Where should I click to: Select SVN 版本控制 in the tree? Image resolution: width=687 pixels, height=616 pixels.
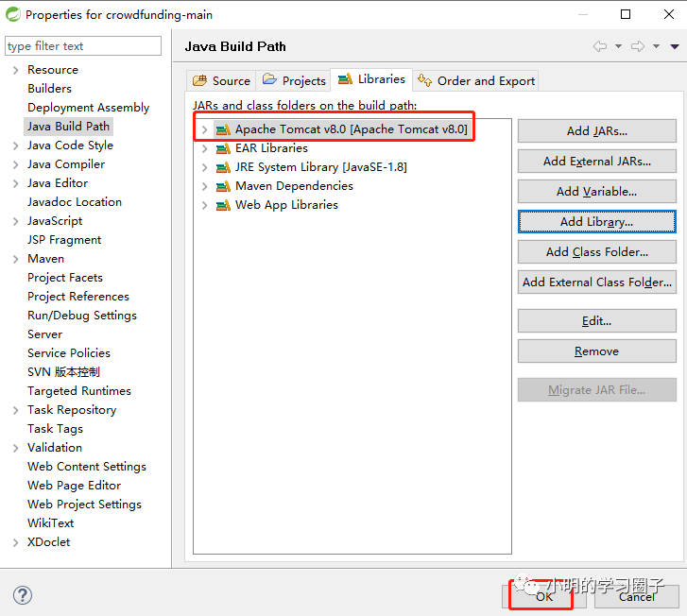pos(63,372)
